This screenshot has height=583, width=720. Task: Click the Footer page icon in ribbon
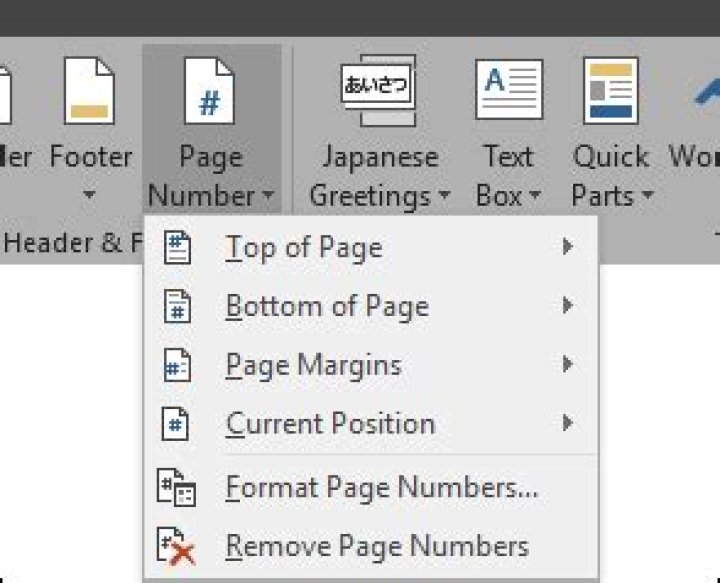tap(89, 90)
